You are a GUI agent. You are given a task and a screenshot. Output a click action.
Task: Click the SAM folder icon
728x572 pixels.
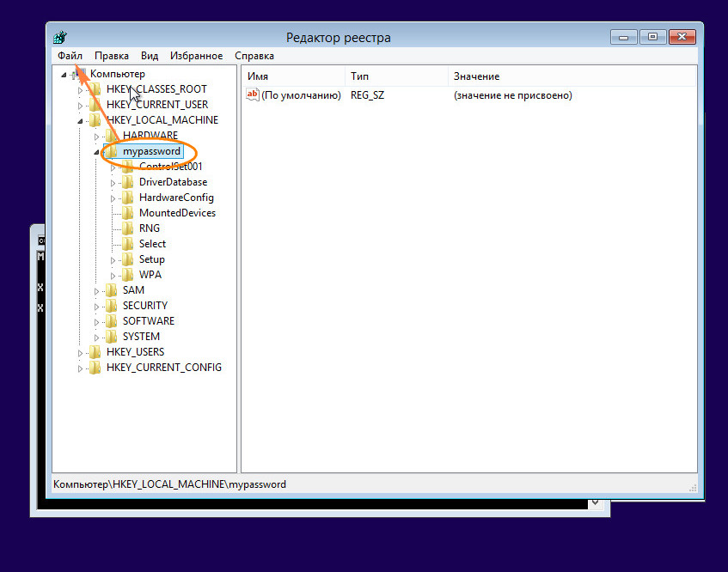(x=112, y=290)
